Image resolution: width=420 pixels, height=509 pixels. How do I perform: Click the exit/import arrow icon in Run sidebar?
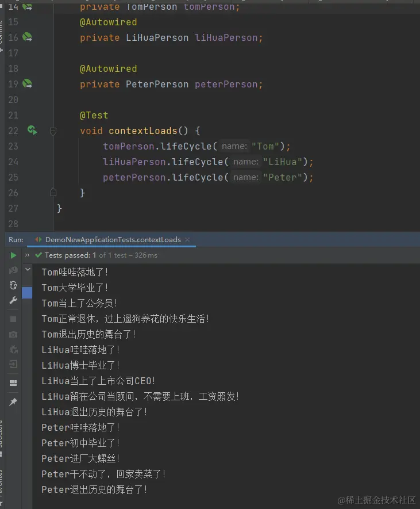[x=13, y=365]
